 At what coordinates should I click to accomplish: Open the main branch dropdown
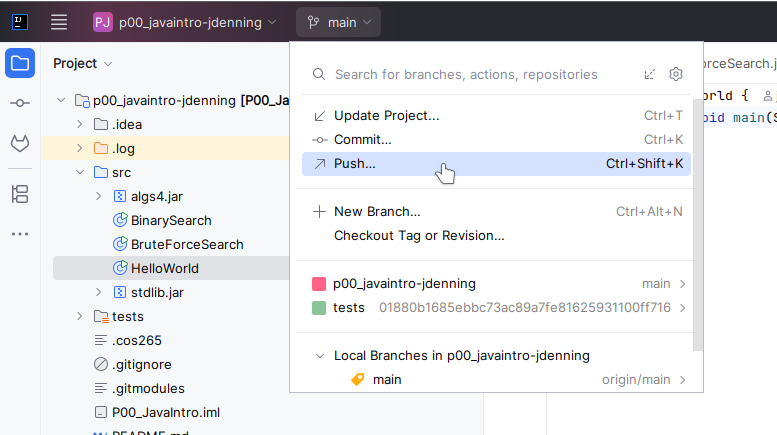pos(338,22)
